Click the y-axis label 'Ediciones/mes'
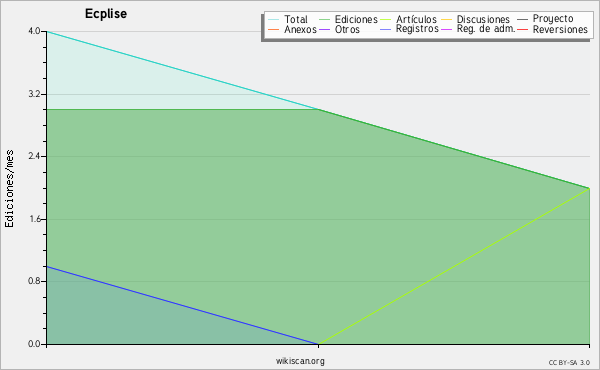This screenshot has height=370, width=600. 9,189
